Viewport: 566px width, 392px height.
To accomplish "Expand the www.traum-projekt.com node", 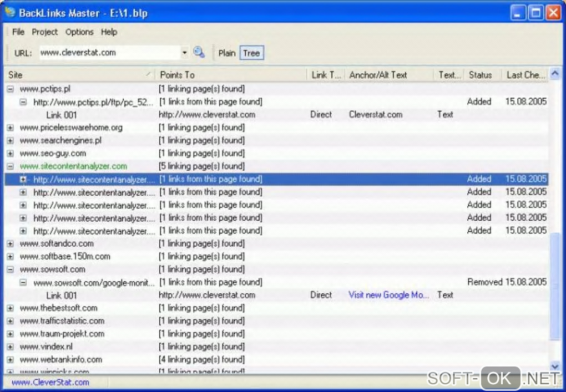I will click(10, 334).
